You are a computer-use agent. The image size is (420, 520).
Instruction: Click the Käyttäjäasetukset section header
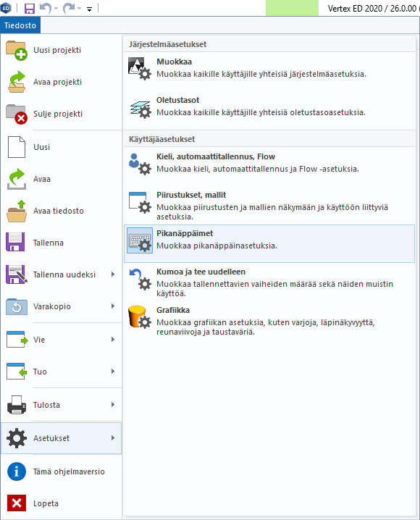coord(161,139)
